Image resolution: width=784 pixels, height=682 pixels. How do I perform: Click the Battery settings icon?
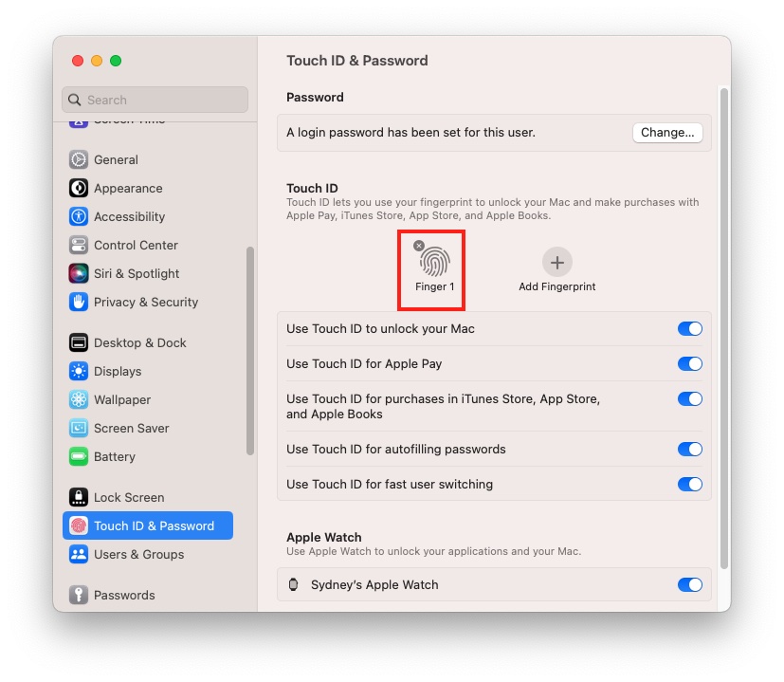tap(77, 456)
